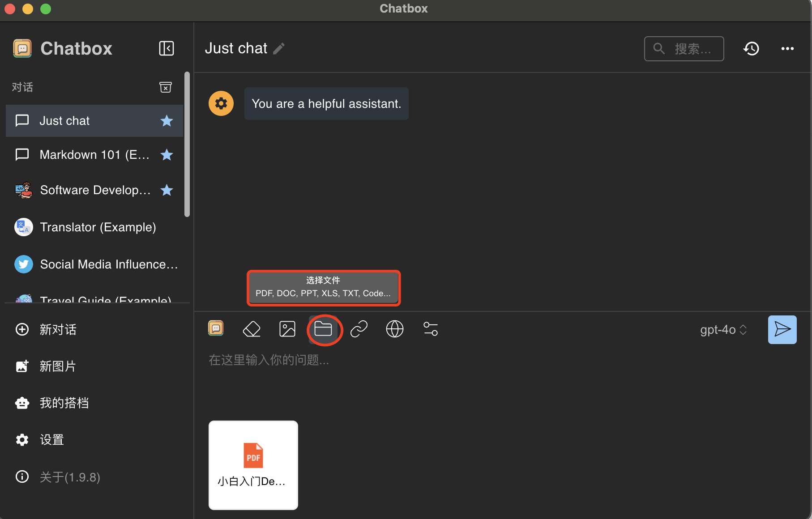Viewport: 812px width, 519px height.
Task: Collapse the sidebar with the panel icon
Action: [167, 48]
